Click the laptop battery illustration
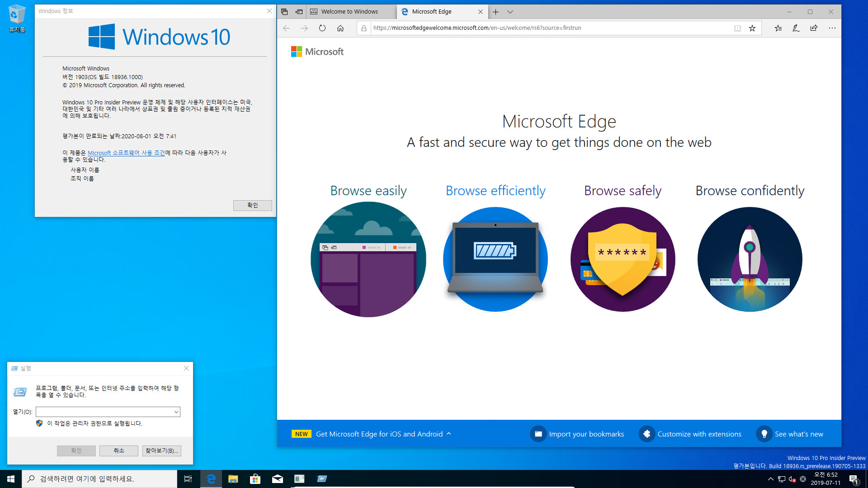 pyautogui.click(x=495, y=259)
